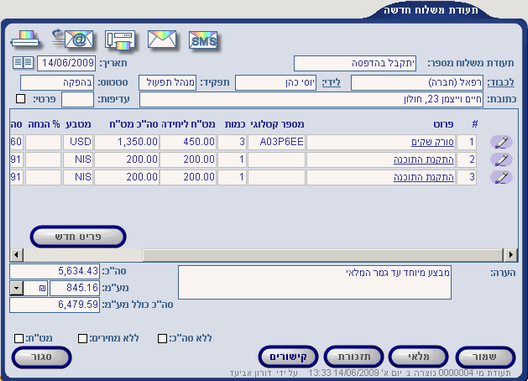The height and width of the screenshot is (381, 528).
Task: Click the קישורים links button
Action: [x=288, y=357]
